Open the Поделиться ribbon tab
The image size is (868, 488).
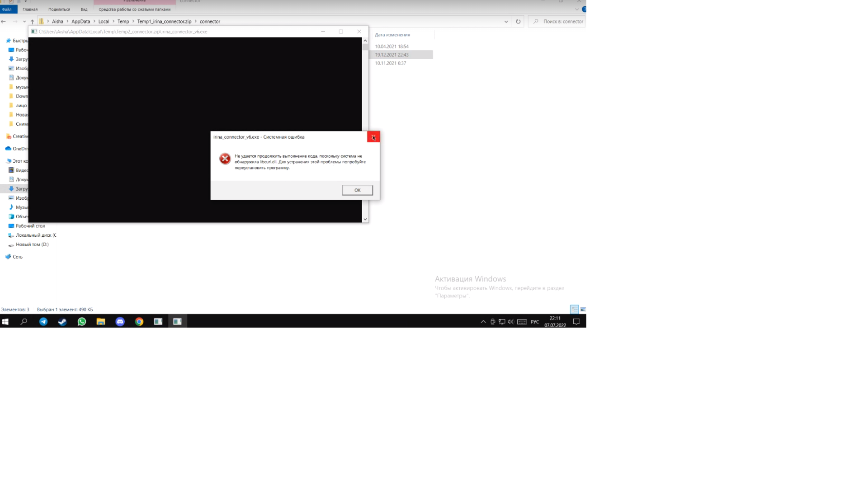point(59,9)
